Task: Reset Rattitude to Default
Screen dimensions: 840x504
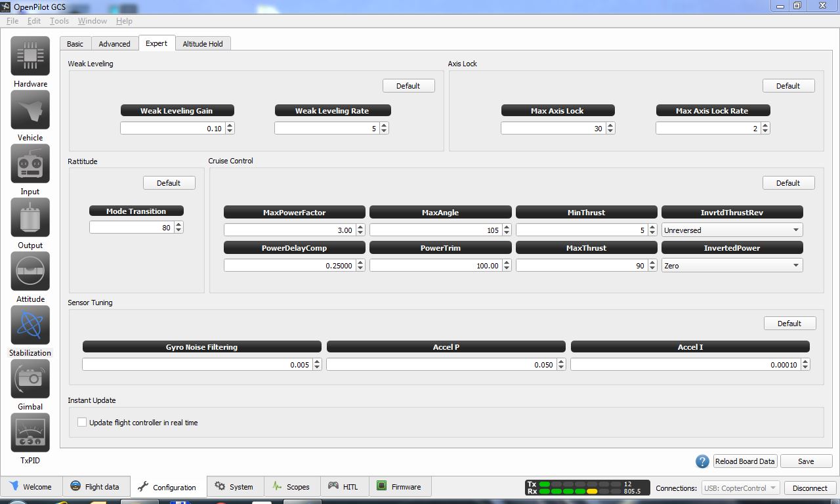Action: pos(169,183)
